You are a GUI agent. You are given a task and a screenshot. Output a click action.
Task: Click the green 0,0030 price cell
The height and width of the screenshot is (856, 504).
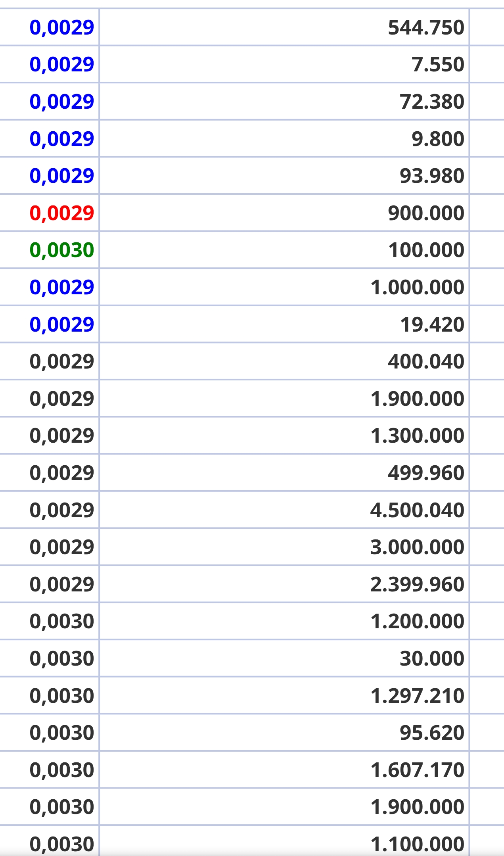62,250
